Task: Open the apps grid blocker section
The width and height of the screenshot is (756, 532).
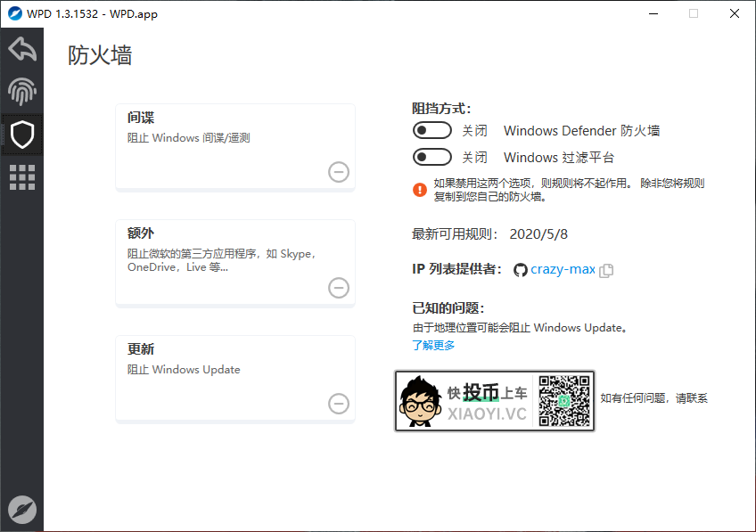Action: pos(21,177)
